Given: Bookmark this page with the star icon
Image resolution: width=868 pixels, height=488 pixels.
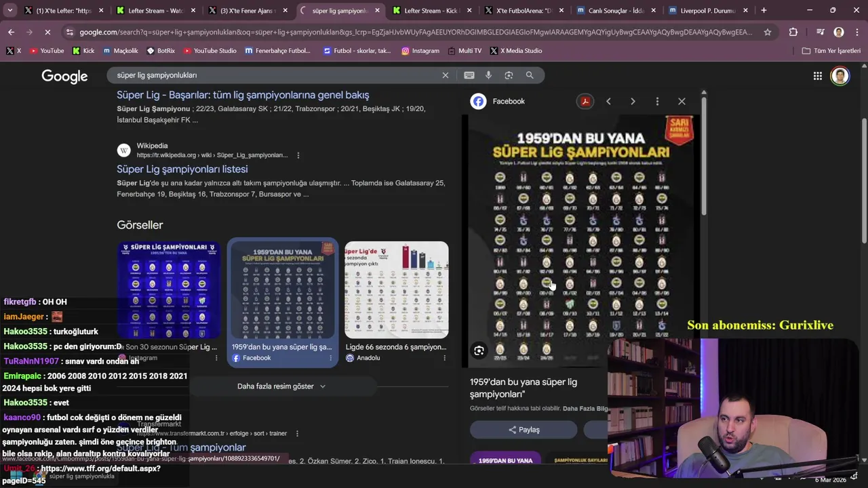Looking at the screenshot, I should point(767,32).
